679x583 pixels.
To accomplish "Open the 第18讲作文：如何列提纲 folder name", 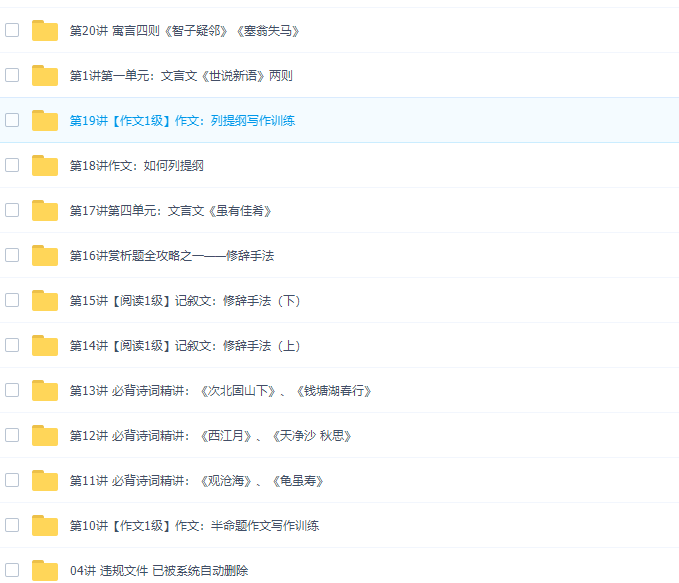I will click(x=136, y=166).
